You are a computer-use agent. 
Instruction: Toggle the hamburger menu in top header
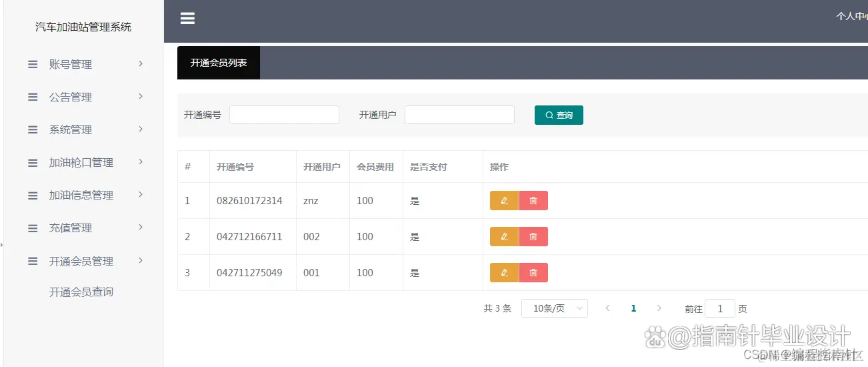click(x=187, y=19)
